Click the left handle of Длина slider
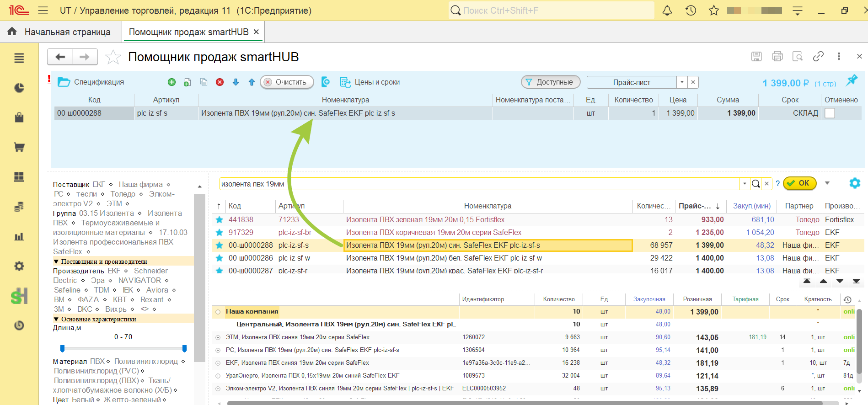868x405 pixels. pyautogui.click(x=63, y=349)
